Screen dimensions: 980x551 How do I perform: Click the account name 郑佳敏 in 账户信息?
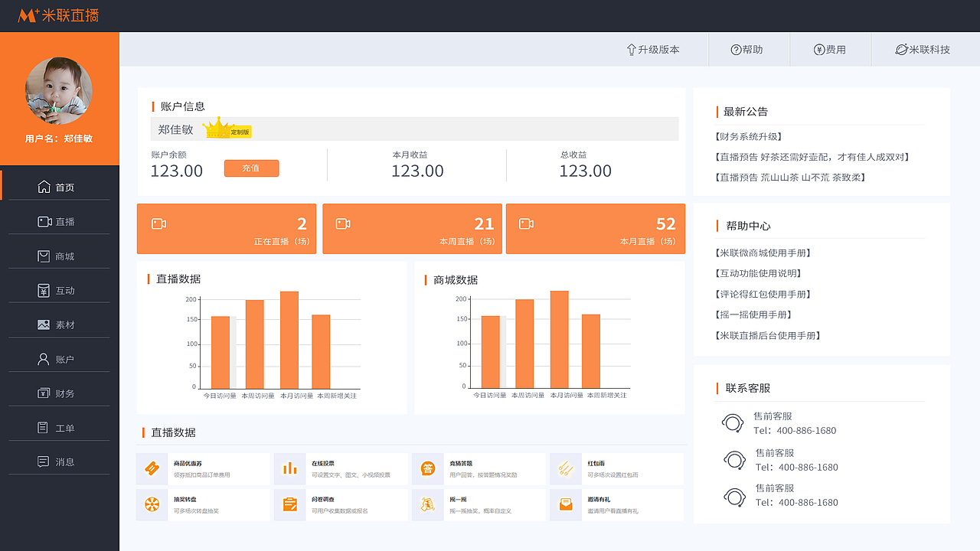coord(176,129)
